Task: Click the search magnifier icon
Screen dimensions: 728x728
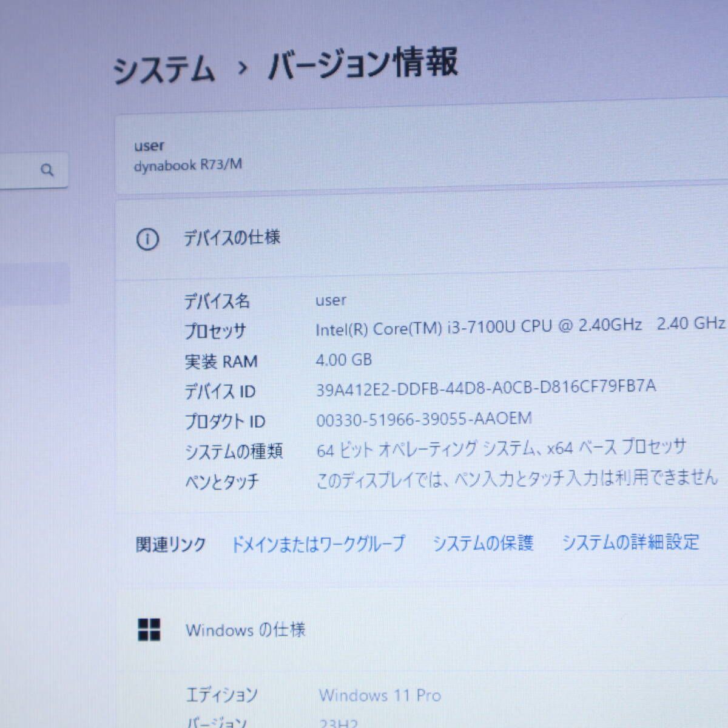Action: 47,170
